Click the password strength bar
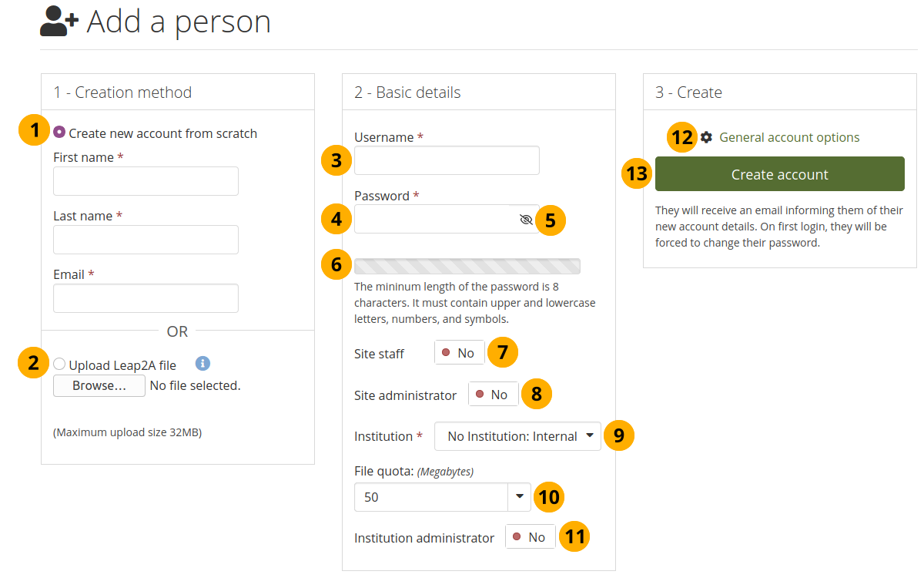The width and height of the screenshot is (924, 578). pyautogui.click(x=467, y=267)
